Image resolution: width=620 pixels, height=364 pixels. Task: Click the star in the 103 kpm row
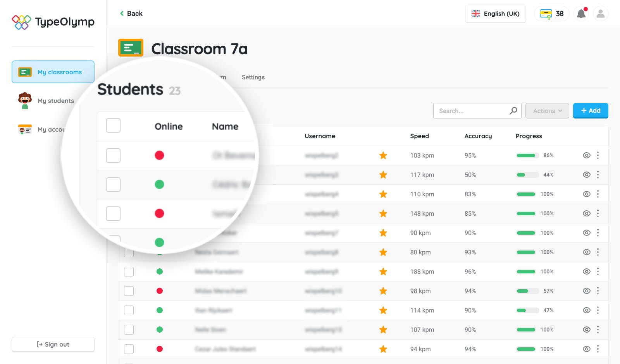tap(383, 155)
